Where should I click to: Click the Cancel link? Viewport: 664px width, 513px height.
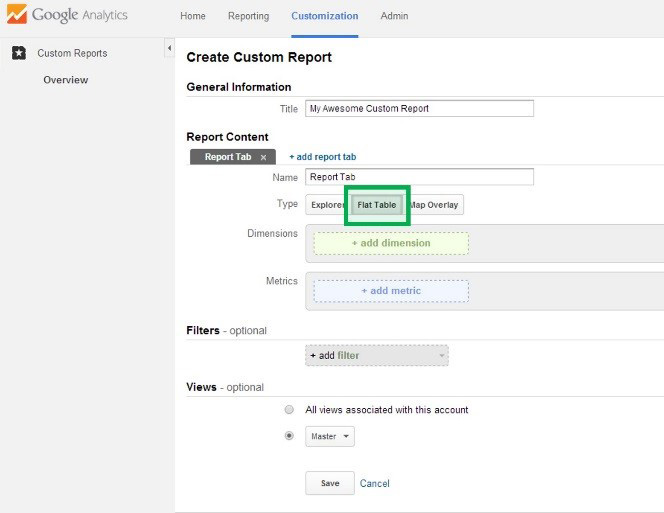(374, 483)
